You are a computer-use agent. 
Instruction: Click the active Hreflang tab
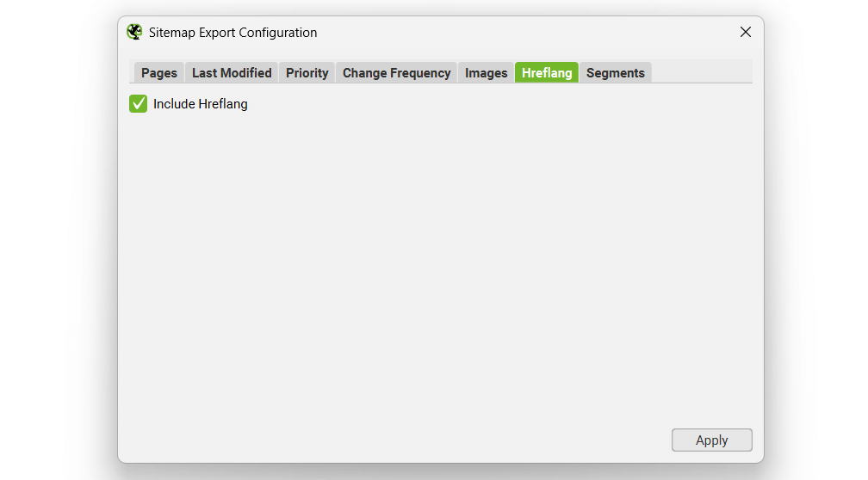click(x=547, y=73)
